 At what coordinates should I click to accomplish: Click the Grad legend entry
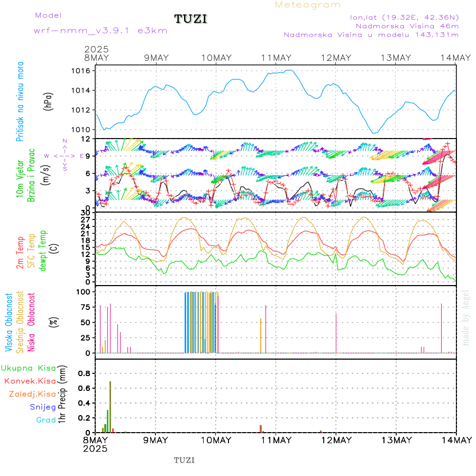(x=45, y=420)
